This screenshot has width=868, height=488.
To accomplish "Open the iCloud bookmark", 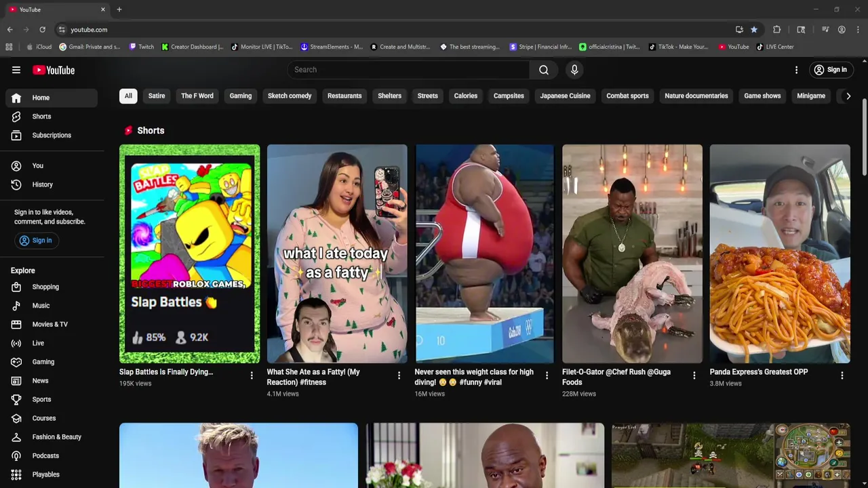I will tap(39, 47).
